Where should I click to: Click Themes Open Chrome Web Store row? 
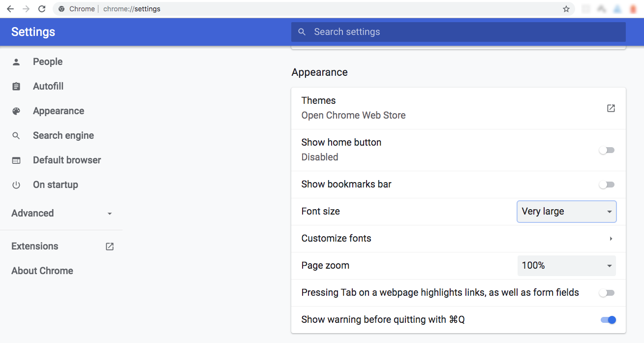(458, 108)
